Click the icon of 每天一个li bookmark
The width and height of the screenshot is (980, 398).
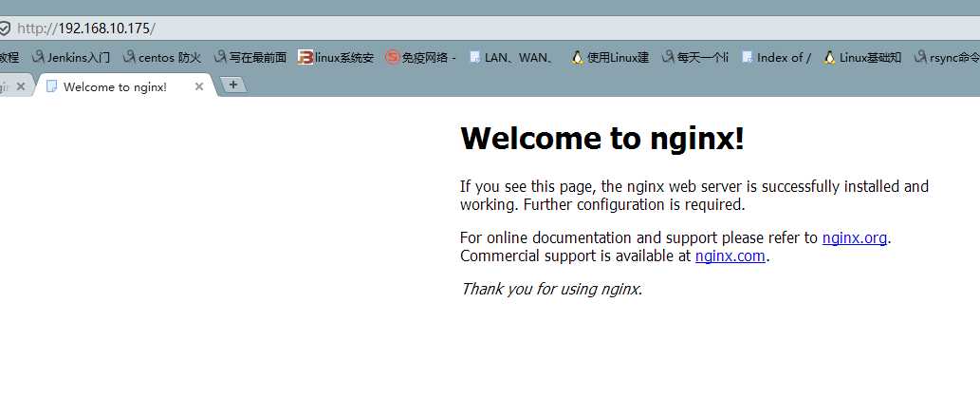coord(668,57)
